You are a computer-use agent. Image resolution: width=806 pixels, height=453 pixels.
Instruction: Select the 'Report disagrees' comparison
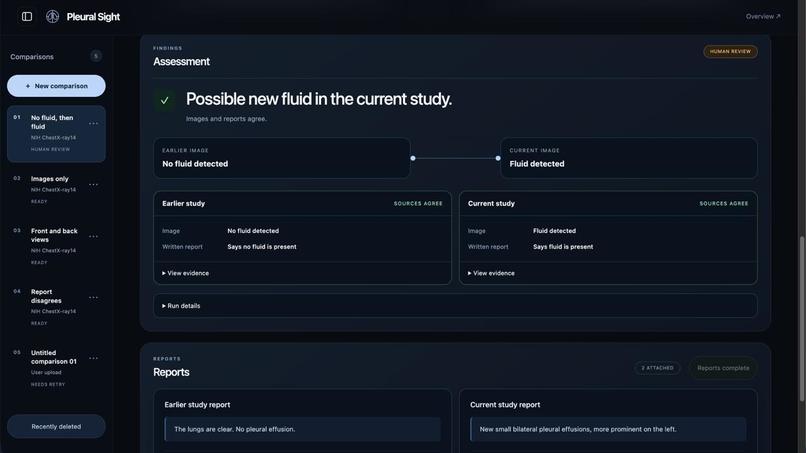tap(56, 307)
